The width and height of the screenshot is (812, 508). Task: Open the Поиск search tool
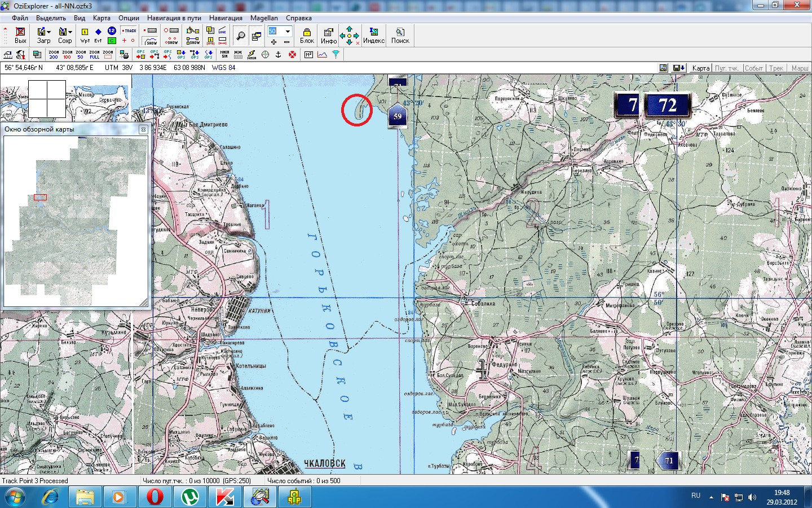(400, 35)
